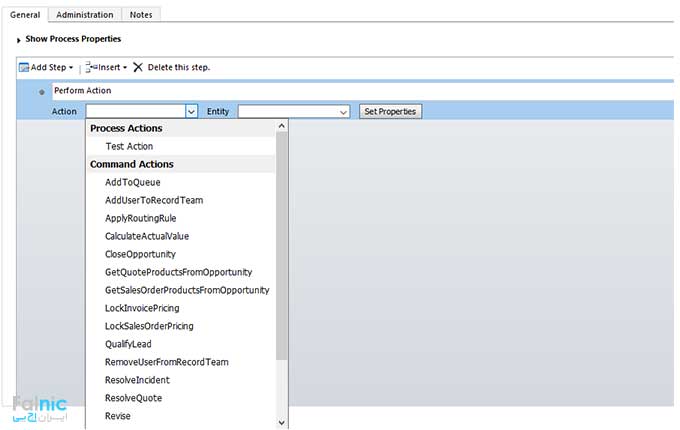
Task: Select ResolveIncident action option
Action: click(x=137, y=380)
